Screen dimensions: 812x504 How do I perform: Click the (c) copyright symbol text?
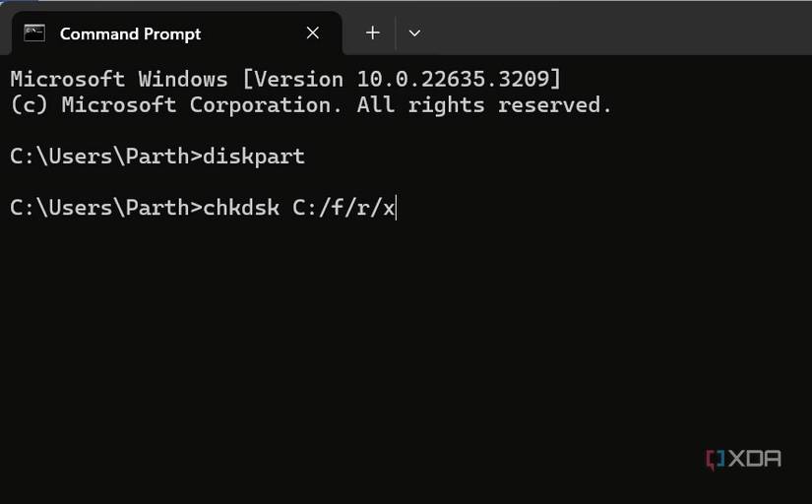29,104
